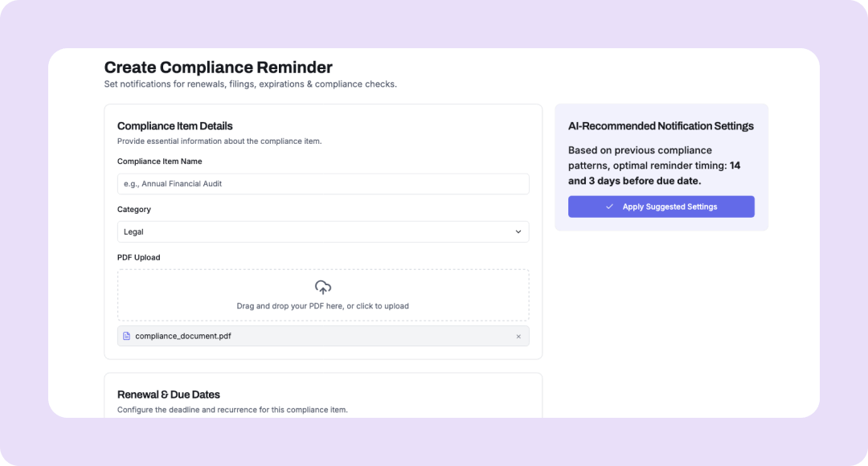Click the checkmark icon on Apply Suggested Settings
The height and width of the screenshot is (466, 868).
[610, 206]
